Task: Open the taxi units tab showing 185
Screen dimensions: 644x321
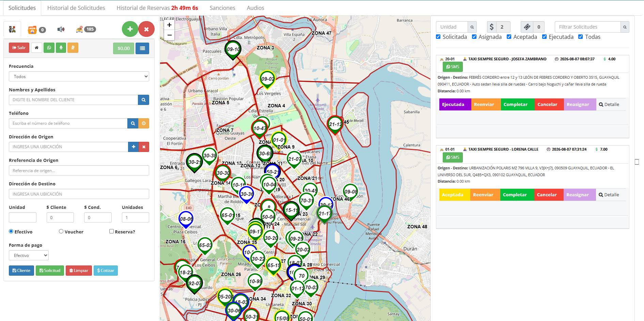Action: click(86, 29)
